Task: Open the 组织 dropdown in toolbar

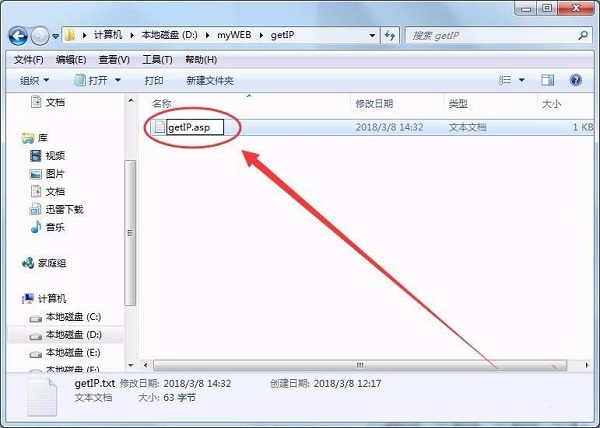Action: [34, 80]
